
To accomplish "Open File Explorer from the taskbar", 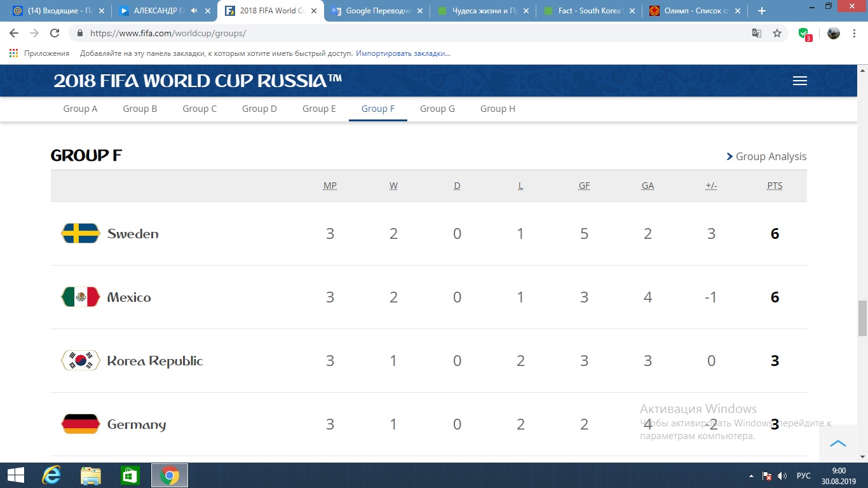I will click(x=91, y=475).
